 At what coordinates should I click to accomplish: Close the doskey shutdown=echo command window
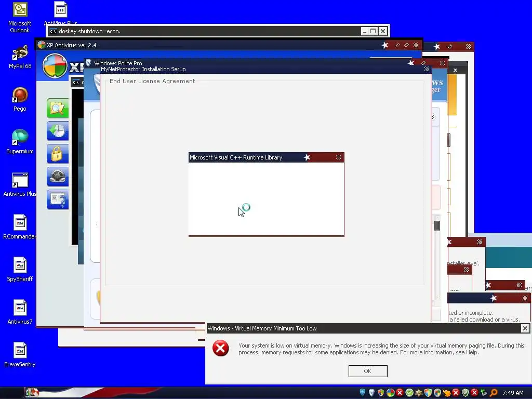coord(383,31)
